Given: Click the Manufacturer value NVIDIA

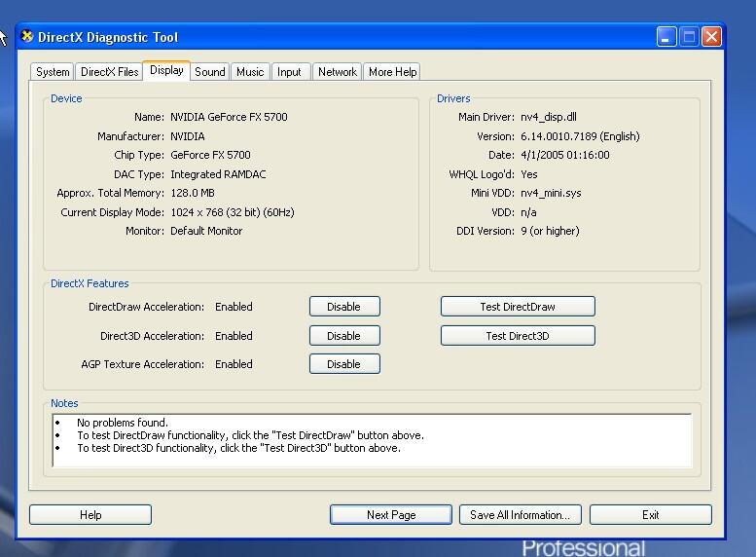Looking at the screenshot, I should coord(188,136).
